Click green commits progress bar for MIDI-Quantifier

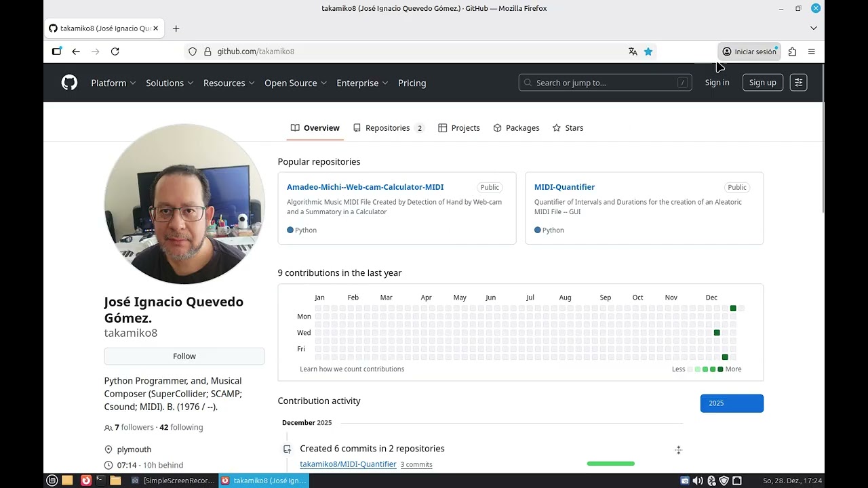(x=611, y=464)
